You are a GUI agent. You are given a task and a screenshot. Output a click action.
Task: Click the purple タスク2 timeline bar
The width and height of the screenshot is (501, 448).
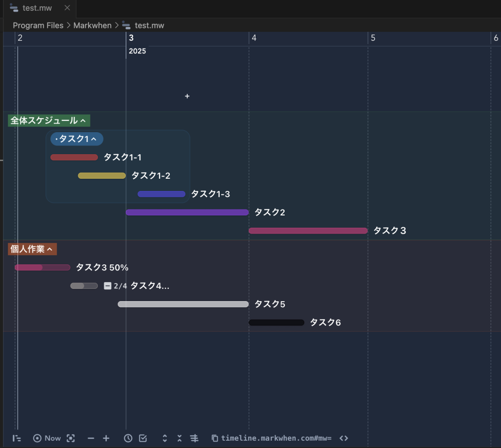[187, 212]
